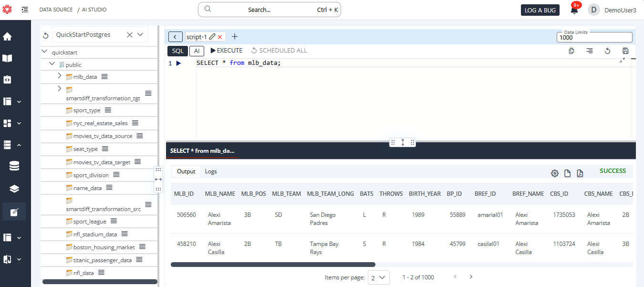Click the notification bell icon
The height and width of the screenshot is (287, 644).
tap(574, 11)
